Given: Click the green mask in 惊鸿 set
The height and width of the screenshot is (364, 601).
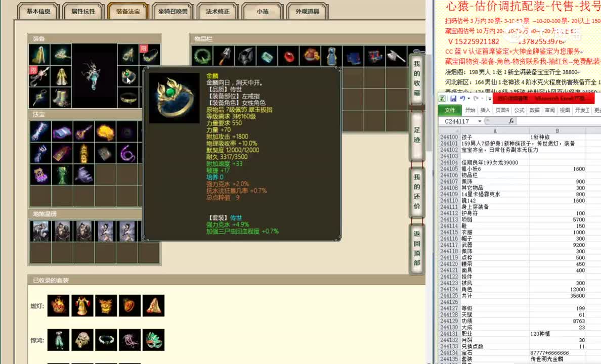Looking at the screenshot, I should [x=153, y=340].
